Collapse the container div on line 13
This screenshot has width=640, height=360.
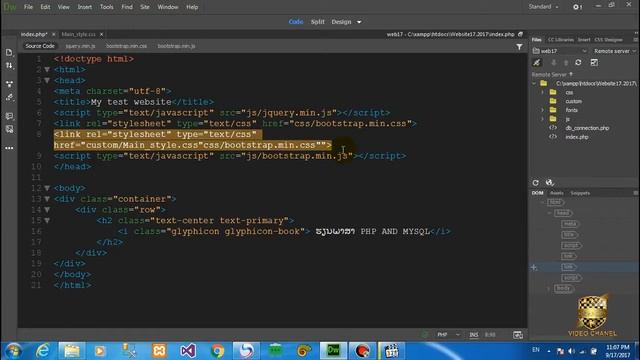tap(47, 199)
